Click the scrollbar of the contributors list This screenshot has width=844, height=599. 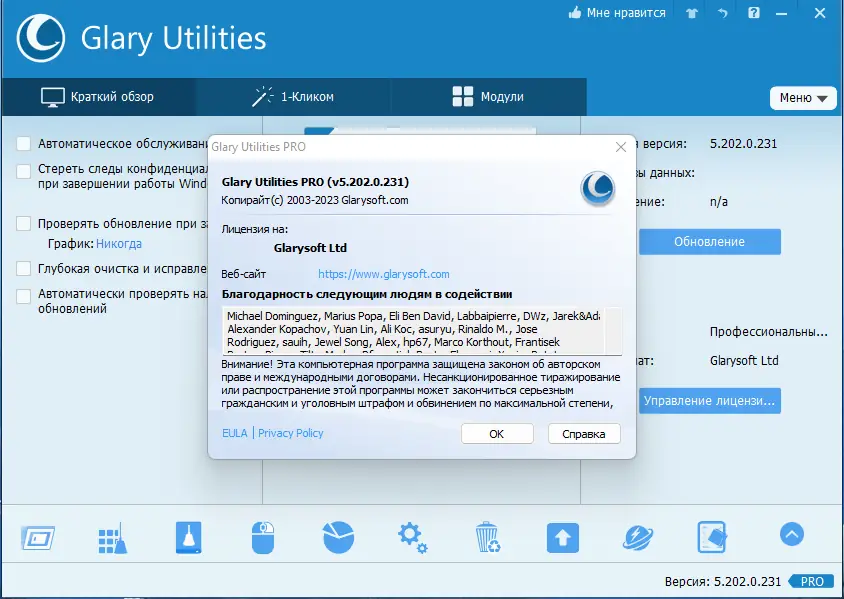pyautogui.click(x=612, y=330)
